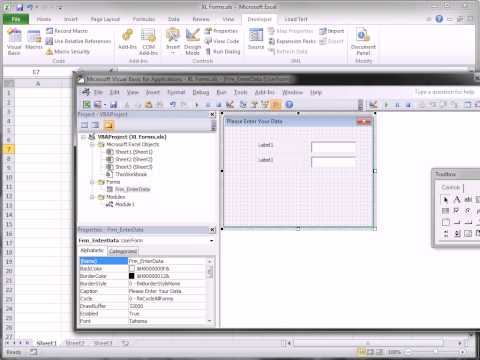Screen dimensions: 480x360
Task: Toggle Design Mode in the ribbon
Action: tap(192, 42)
